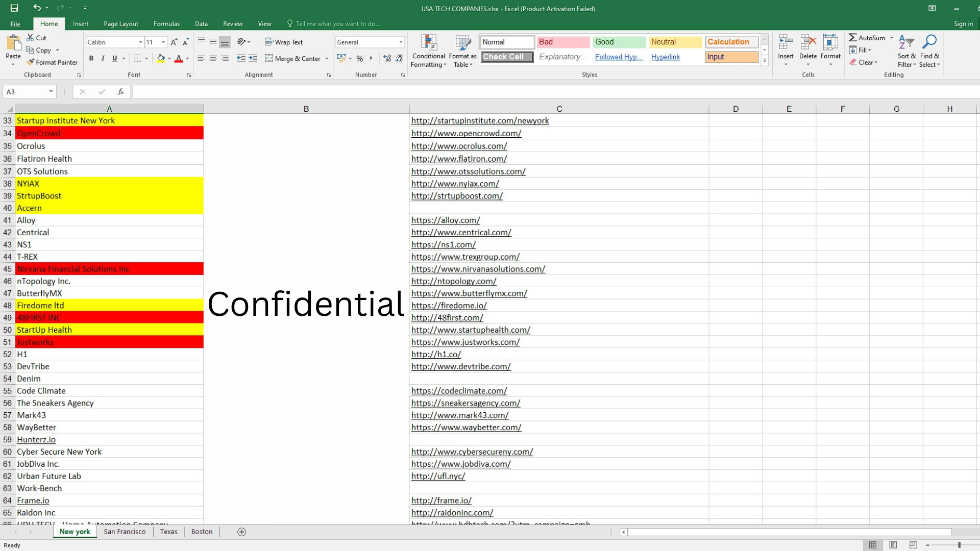Open the font name dropdown
980x551 pixels.
(140, 42)
